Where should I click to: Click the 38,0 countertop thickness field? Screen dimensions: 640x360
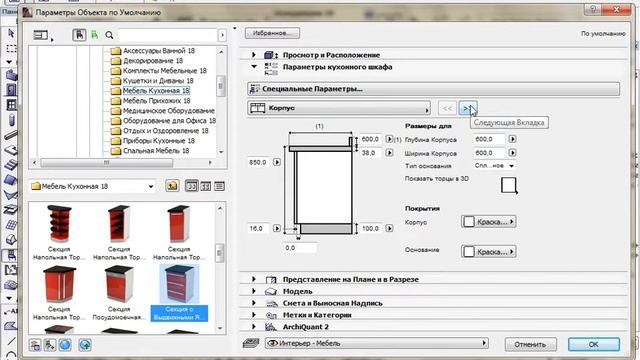(x=371, y=153)
